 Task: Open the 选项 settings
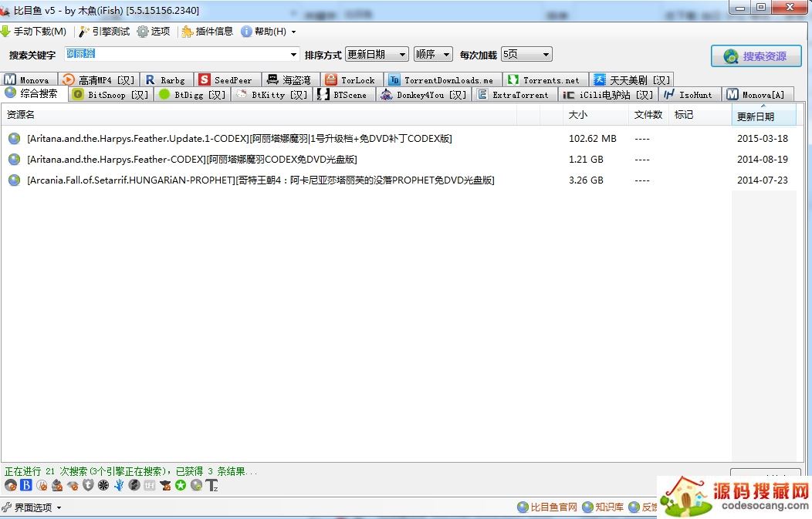click(154, 32)
